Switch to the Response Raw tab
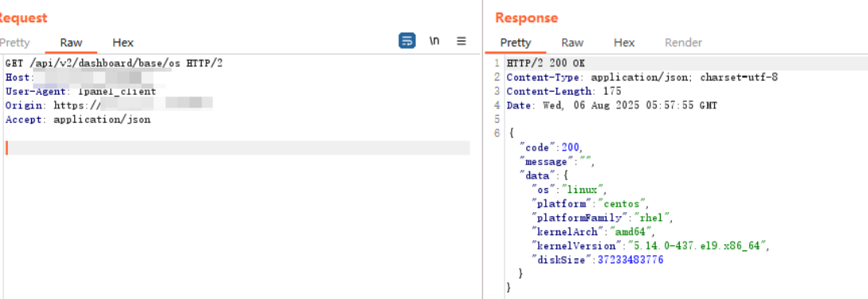 (572, 42)
